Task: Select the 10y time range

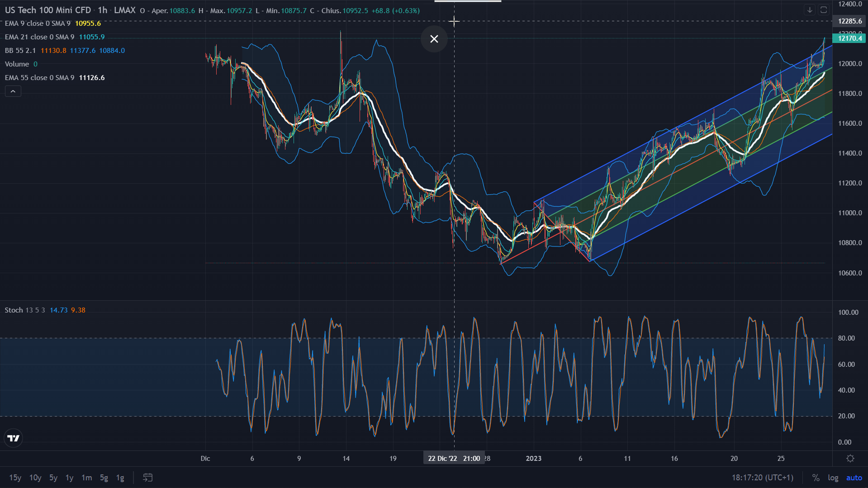Action: [35, 478]
